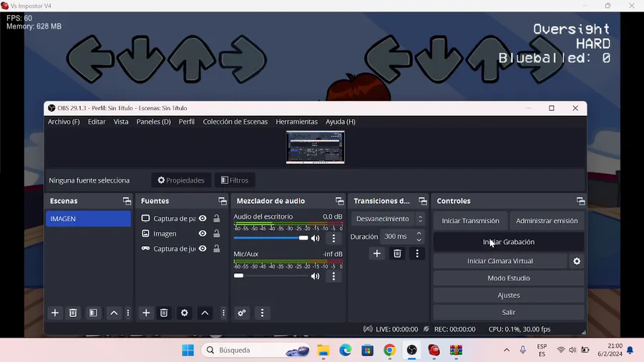
Task: Mute Audio del escritorio speaker
Action: (x=315, y=238)
